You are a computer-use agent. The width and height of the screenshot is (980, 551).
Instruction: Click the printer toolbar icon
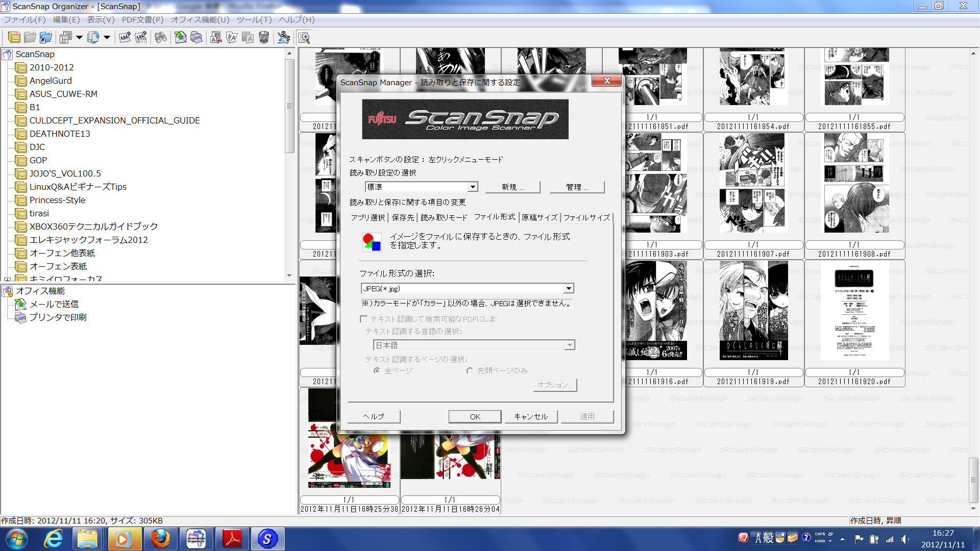point(197,37)
